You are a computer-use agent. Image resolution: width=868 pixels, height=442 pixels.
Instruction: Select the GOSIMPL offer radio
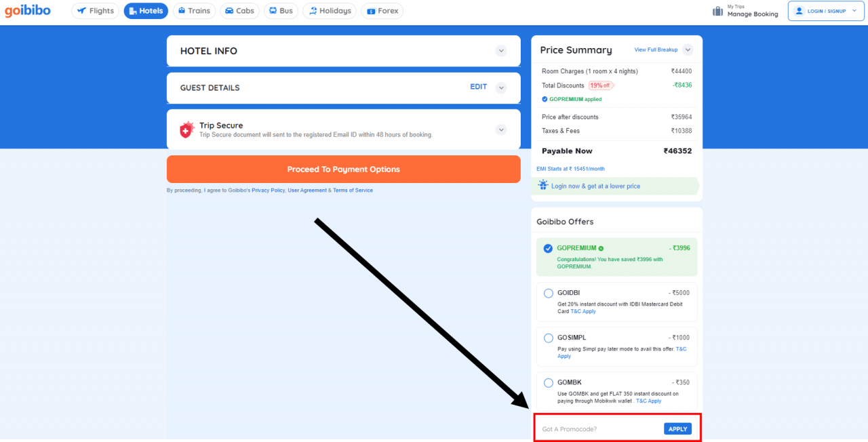549,338
